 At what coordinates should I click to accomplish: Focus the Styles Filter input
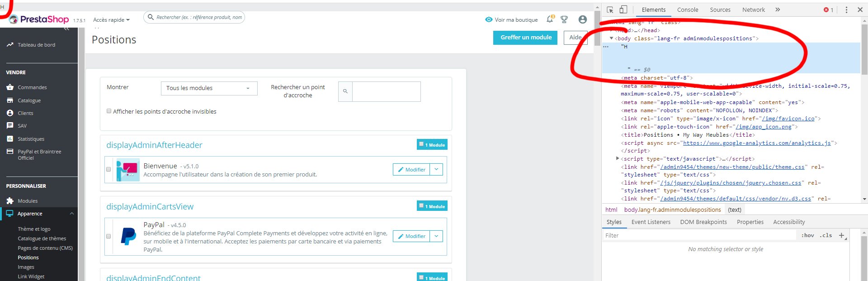(x=699, y=235)
